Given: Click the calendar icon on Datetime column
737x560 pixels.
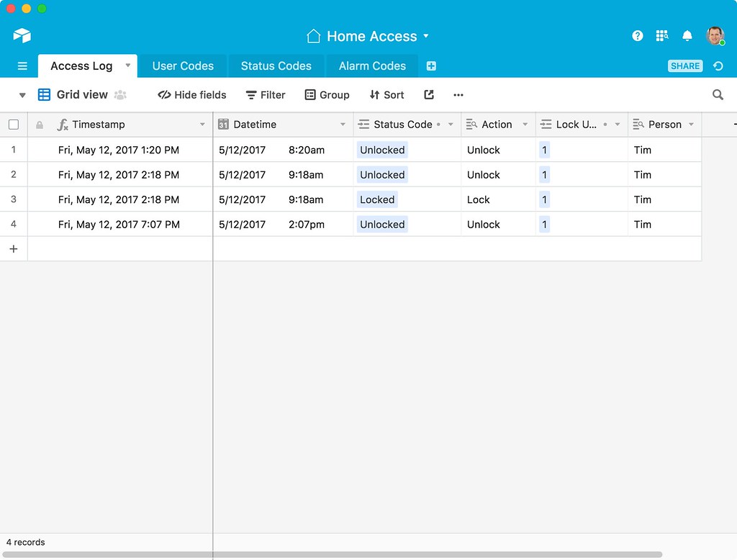Looking at the screenshot, I should pos(223,124).
